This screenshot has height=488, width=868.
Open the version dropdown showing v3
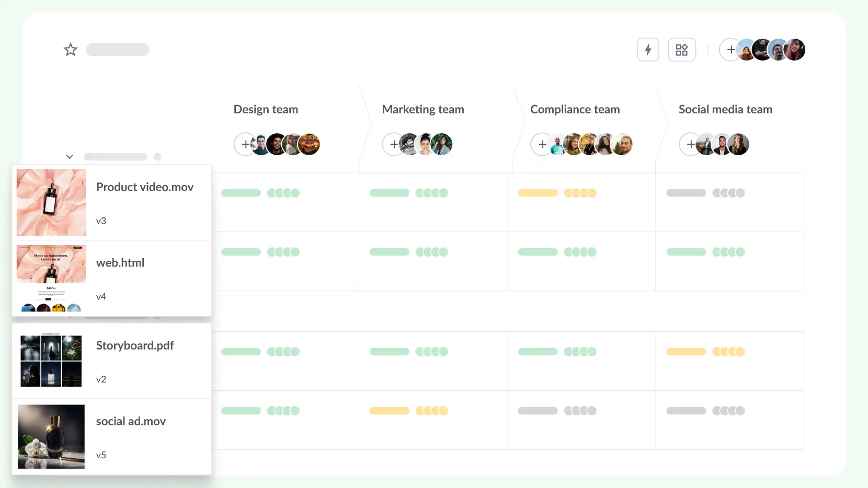coord(101,220)
